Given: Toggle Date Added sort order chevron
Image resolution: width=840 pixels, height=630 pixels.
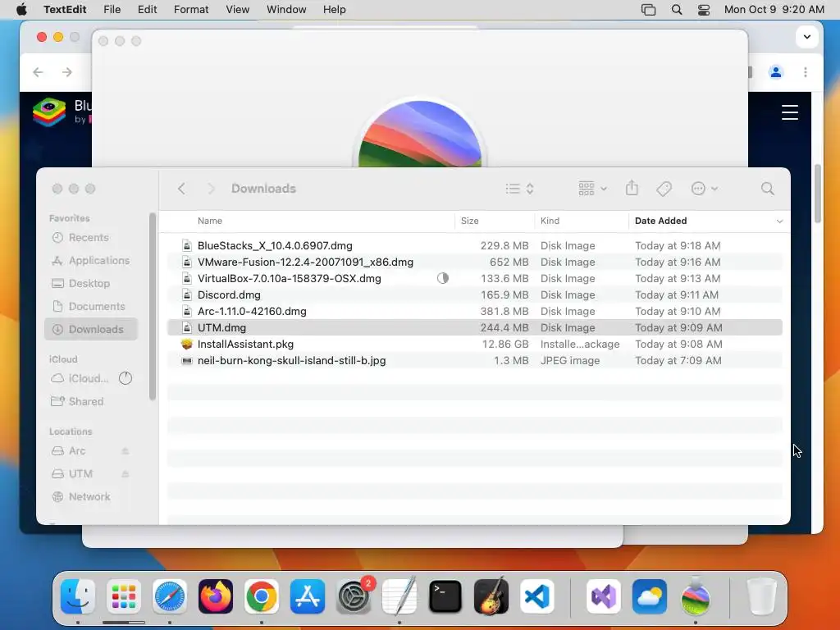Looking at the screenshot, I should point(779,221).
